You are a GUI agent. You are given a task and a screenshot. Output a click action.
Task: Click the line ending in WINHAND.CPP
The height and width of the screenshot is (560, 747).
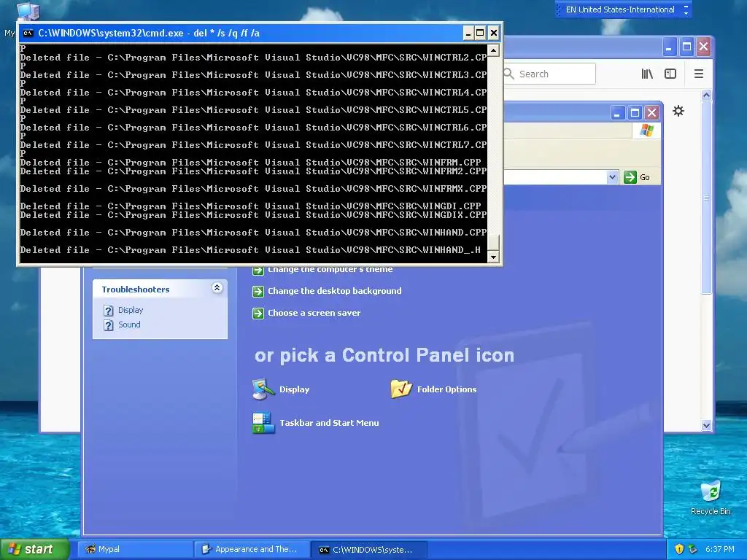tap(253, 233)
